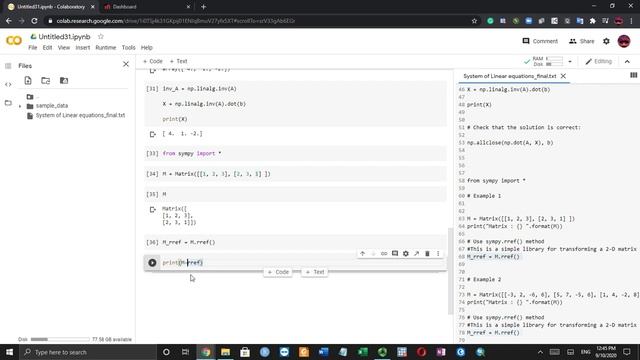Open the Help menu
The image size is (640, 360).
coord(147,48)
